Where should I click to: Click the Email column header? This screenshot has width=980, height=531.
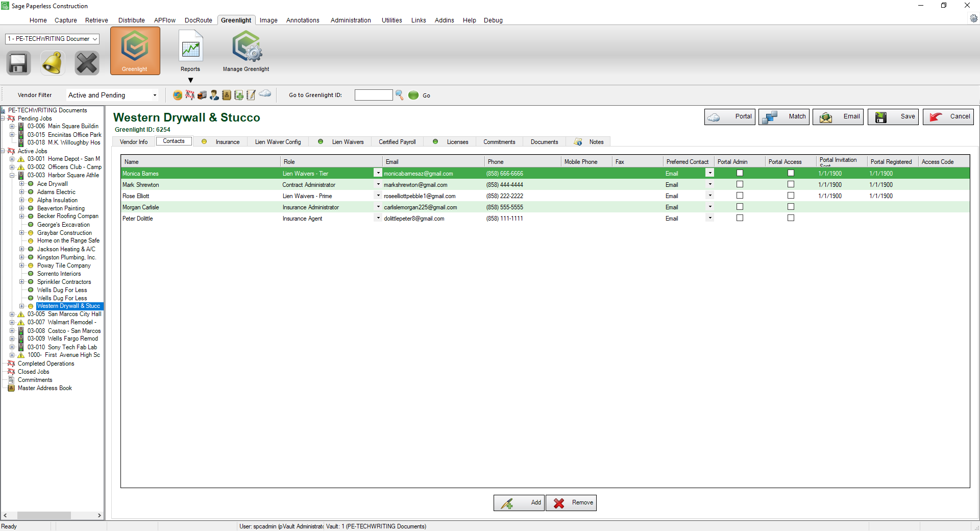(x=433, y=162)
